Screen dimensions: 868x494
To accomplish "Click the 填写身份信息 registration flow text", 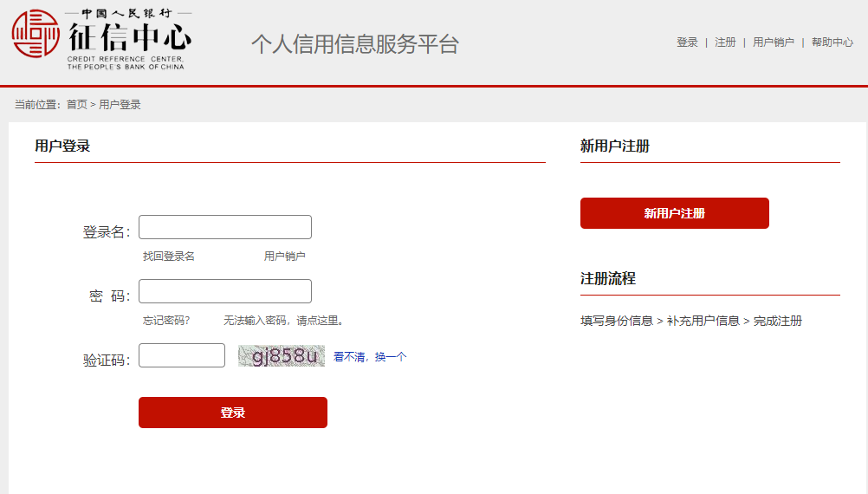I will click(616, 322).
